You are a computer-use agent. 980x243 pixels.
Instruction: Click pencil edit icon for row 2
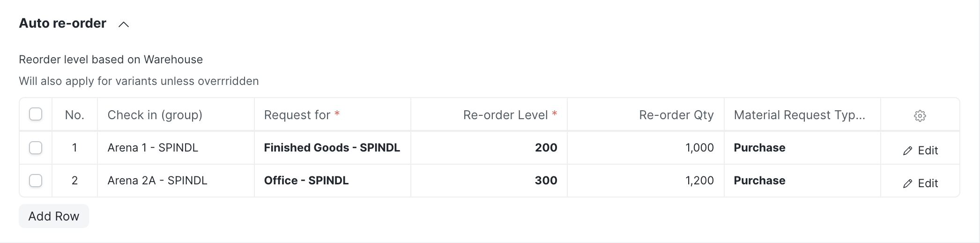tap(907, 183)
